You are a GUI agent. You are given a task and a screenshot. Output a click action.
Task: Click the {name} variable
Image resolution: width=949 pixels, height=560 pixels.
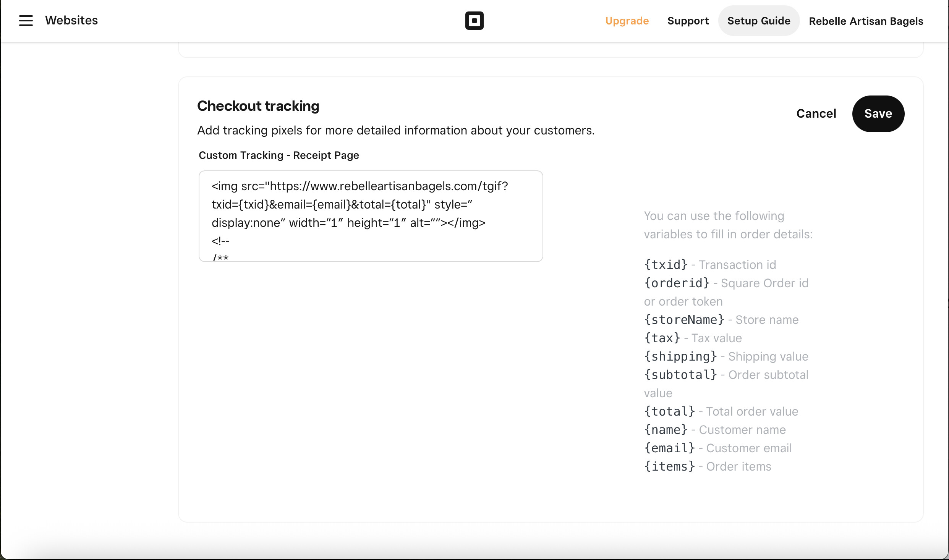click(x=666, y=430)
